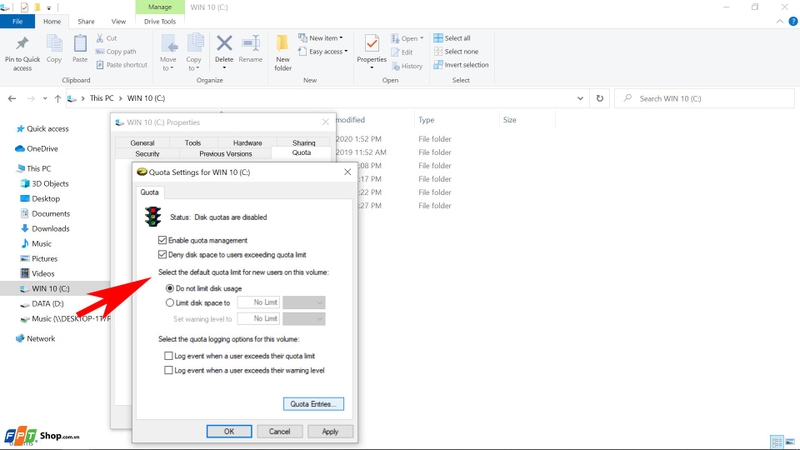Image resolution: width=800 pixels, height=450 pixels.
Task: Open the ribbon Open dropdown
Action: [408, 38]
